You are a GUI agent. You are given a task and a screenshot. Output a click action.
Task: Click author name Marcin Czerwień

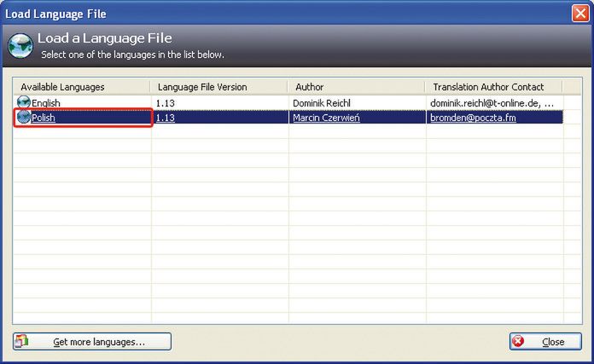tap(326, 118)
